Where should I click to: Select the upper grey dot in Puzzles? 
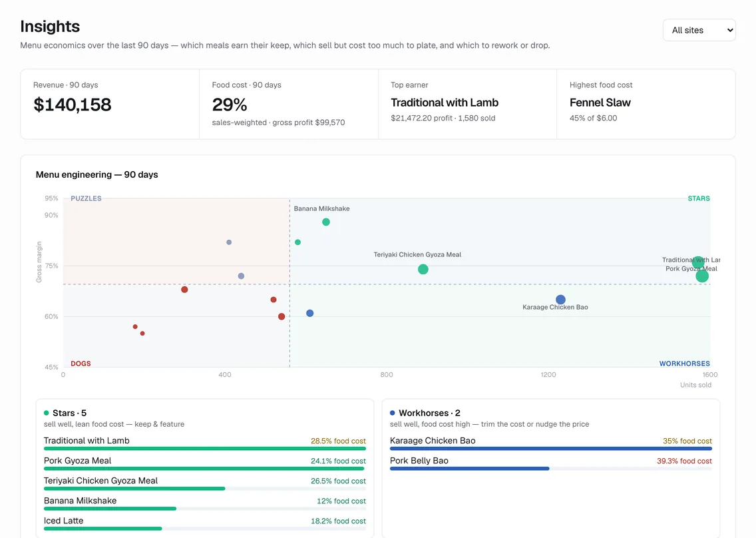point(229,242)
